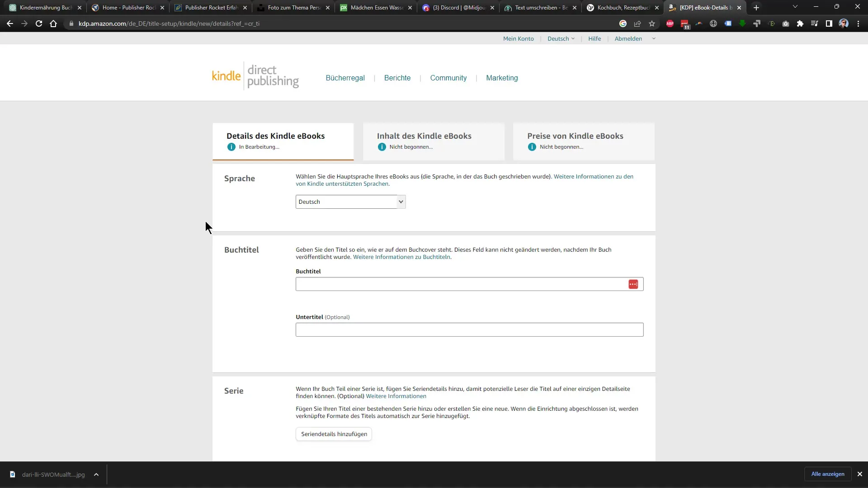Toggle the Nicht begonnen status indicator
The height and width of the screenshot is (488, 868).
point(382,146)
